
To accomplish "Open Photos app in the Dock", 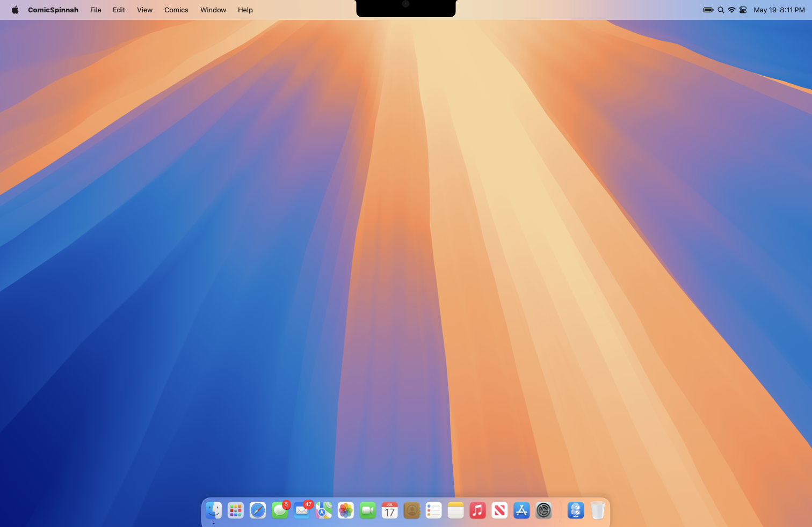I will tap(346, 510).
